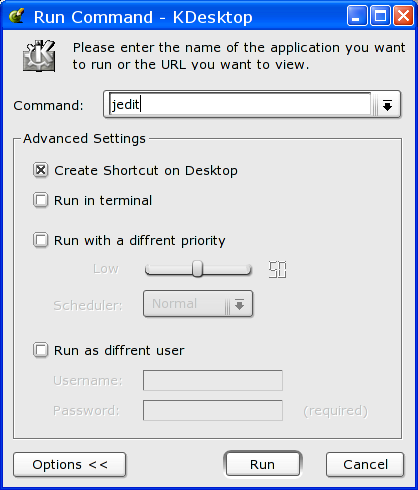Maximize the Run Command dialog

tap(380, 15)
